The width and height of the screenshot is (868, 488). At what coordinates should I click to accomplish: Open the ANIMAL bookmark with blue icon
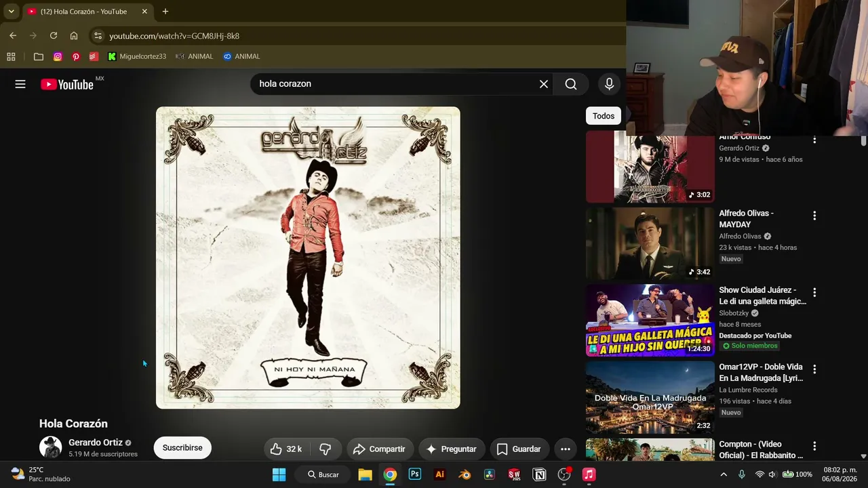pyautogui.click(x=242, y=56)
